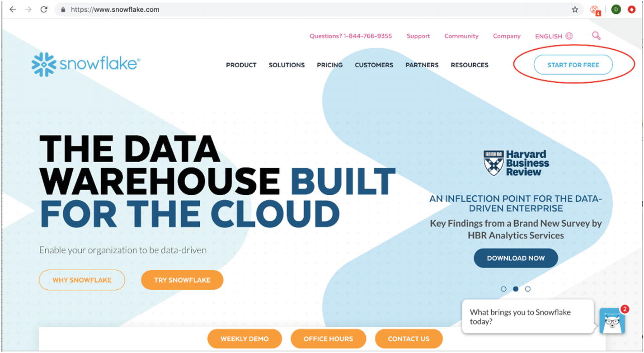This screenshot has width=644, height=353.
Task: Open the PARTNERS menu
Action: pyautogui.click(x=422, y=65)
